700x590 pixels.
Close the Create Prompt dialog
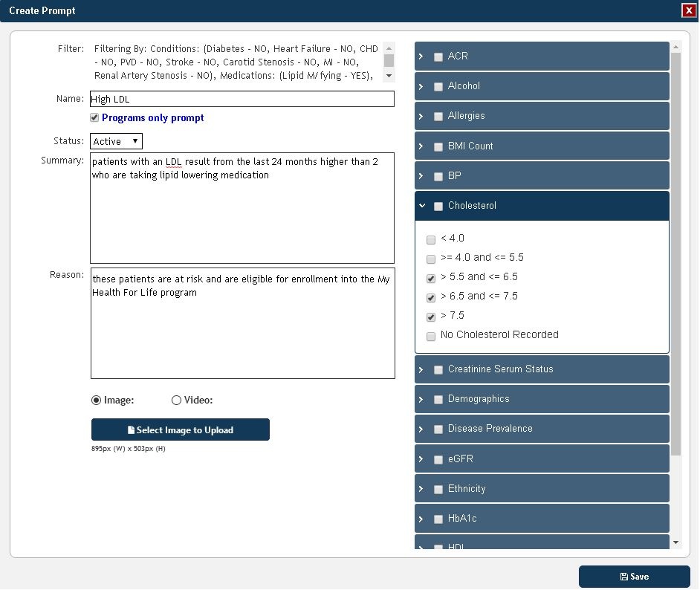pyautogui.click(x=688, y=10)
